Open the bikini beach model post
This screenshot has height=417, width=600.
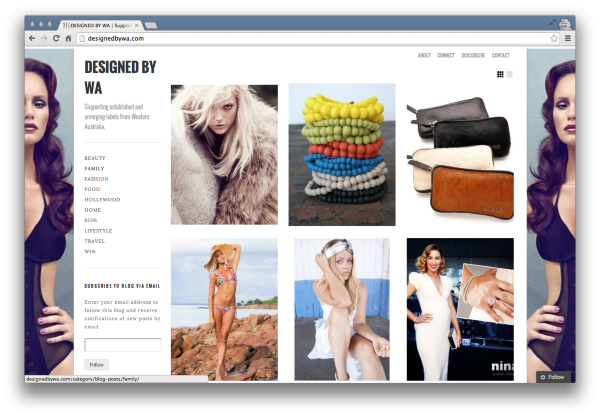224,309
